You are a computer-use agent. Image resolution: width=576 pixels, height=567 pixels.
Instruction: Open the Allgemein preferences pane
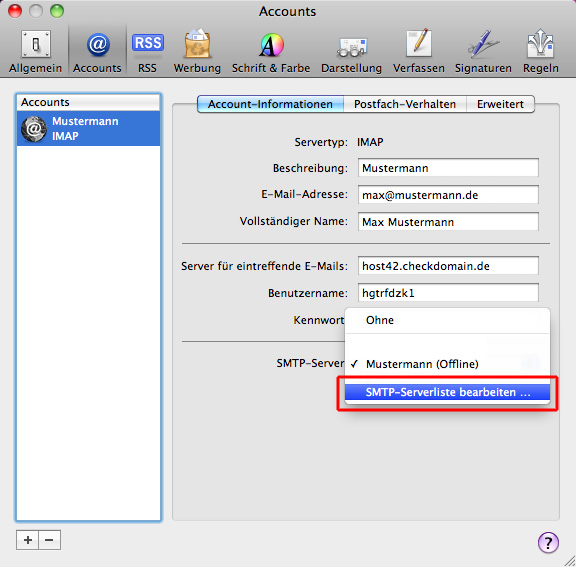[36, 52]
